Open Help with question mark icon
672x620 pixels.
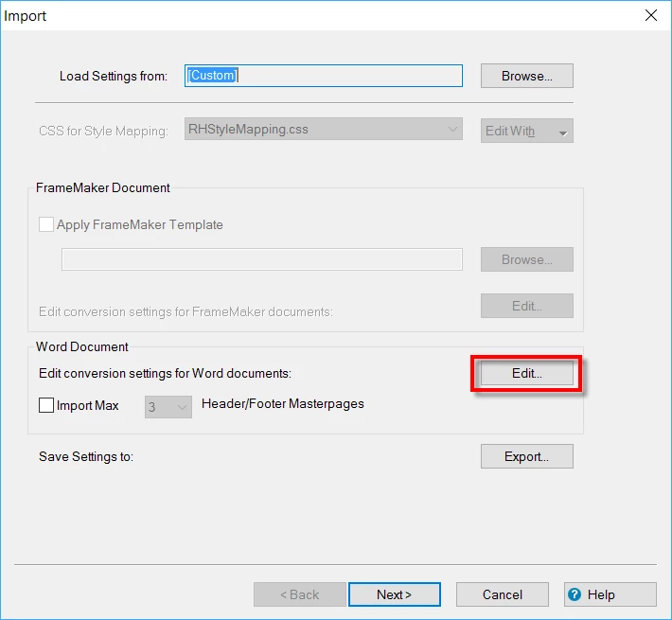tap(610, 594)
